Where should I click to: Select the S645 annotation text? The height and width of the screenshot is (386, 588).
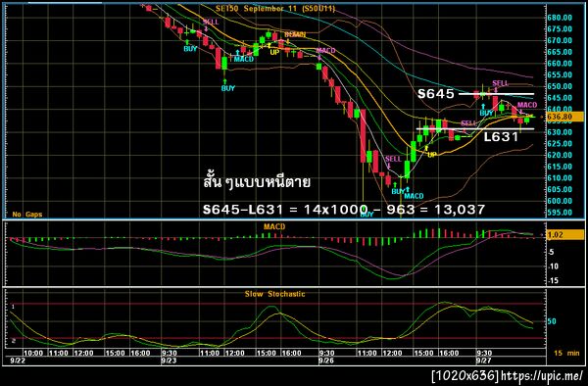click(436, 94)
